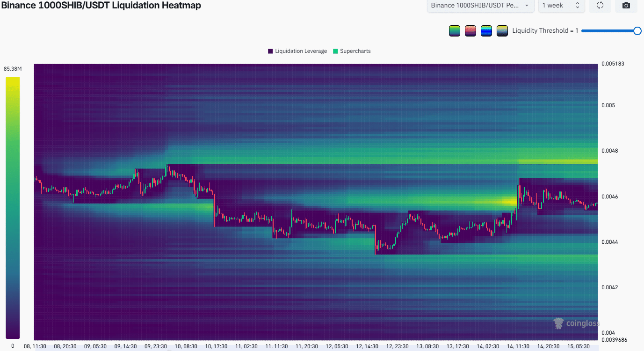
Task: Click the 14, 20:30 time axis label
Action: click(549, 346)
